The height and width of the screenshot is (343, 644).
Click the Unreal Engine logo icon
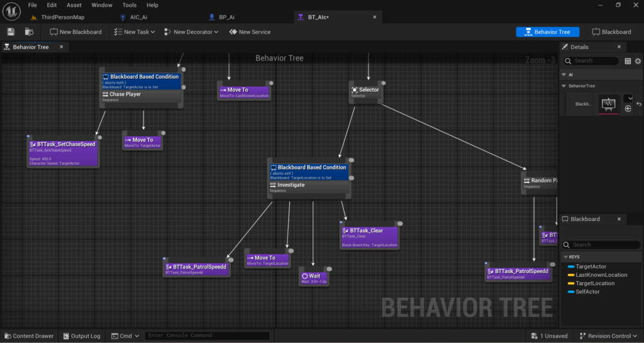11,11
